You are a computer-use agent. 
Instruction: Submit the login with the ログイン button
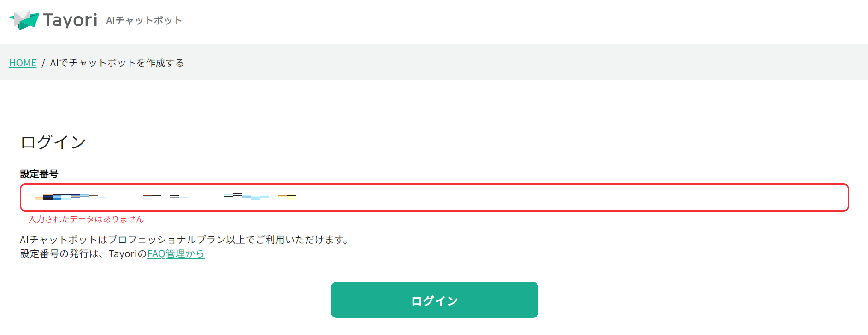click(x=434, y=300)
